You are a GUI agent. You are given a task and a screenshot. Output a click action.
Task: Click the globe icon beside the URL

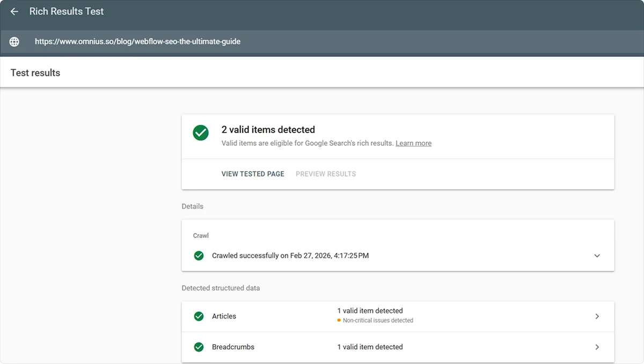14,41
